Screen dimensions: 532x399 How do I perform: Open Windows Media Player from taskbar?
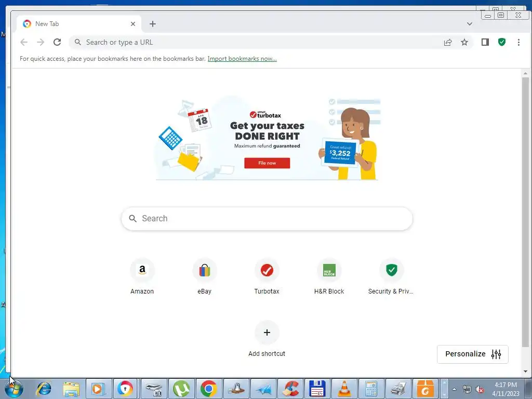pyautogui.click(x=98, y=389)
